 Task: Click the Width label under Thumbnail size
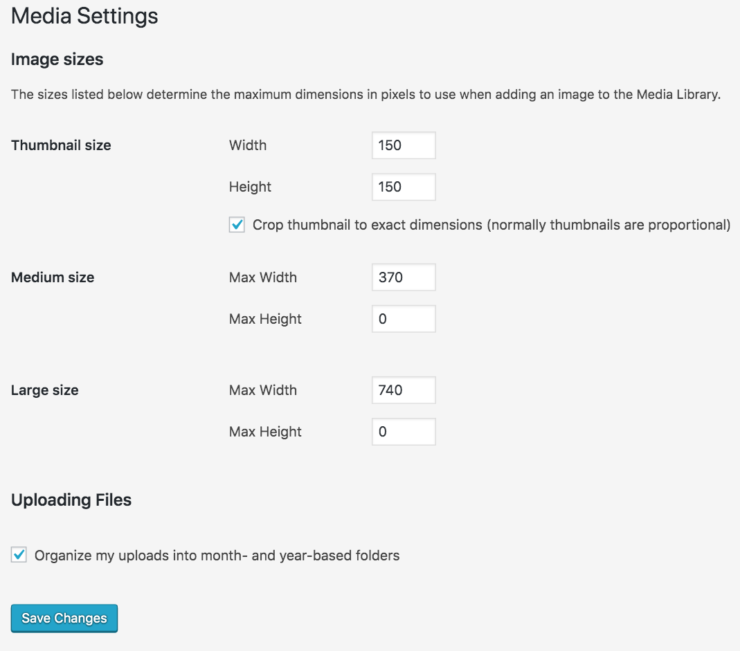248,145
